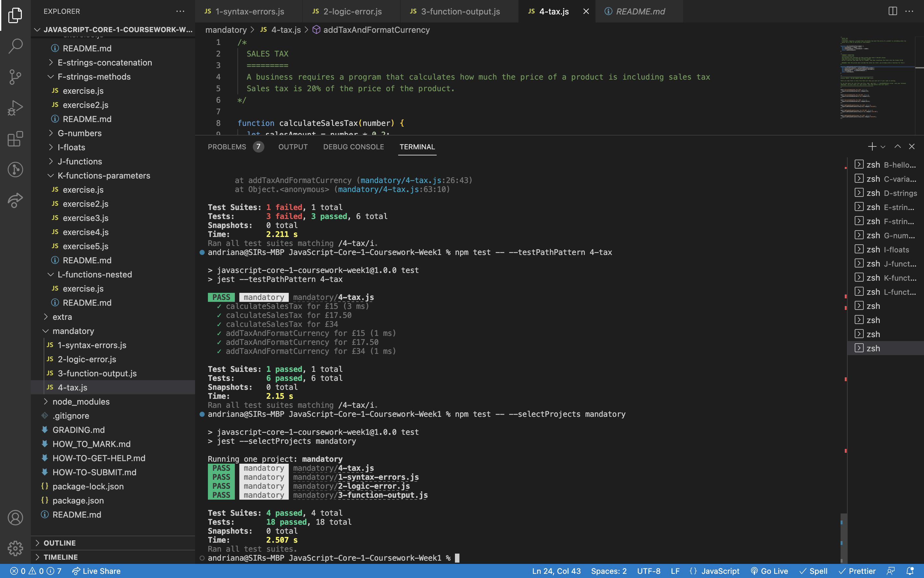Viewport: 924px width, 578px height.
Task: Click mandatory in the breadcrumb
Action: 226,30
